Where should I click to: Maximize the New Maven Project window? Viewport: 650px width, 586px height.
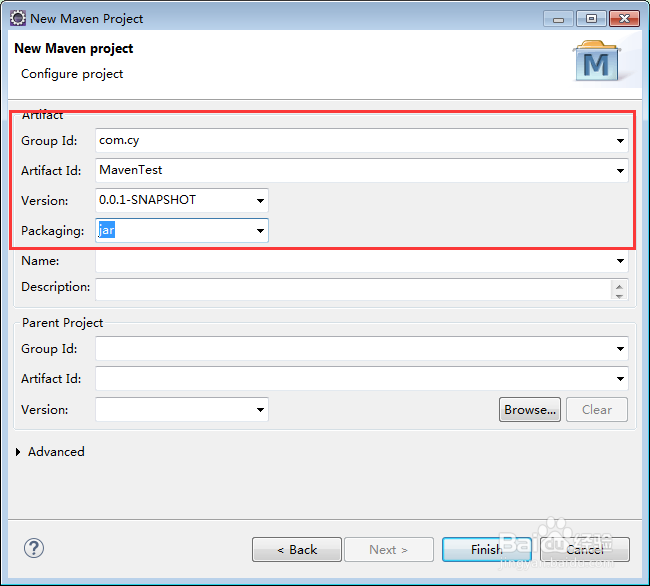(591, 19)
